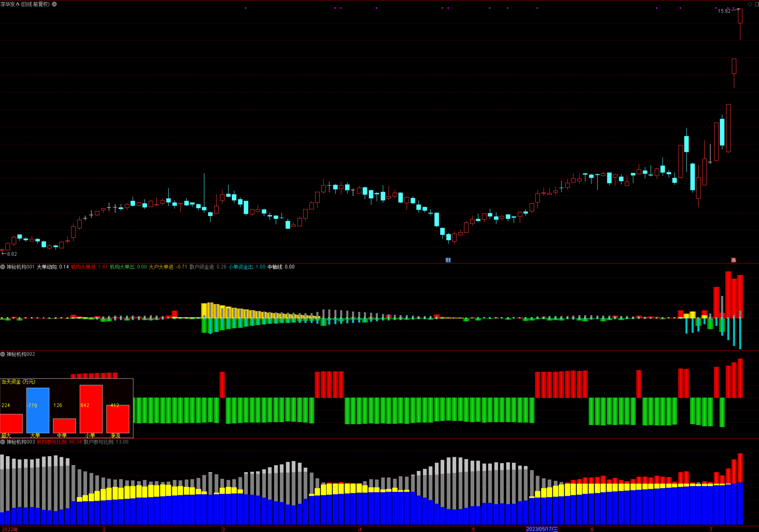Click the 126 value above 中单
The height and width of the screenshot is (532, 759).
click(x=57, y=405)
